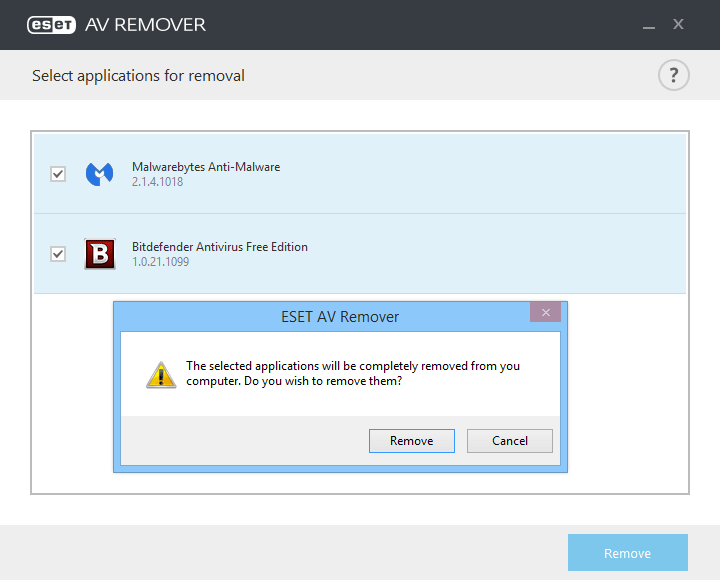Click the dialog title 'ESET AV Remover'
Viewport: 720px width, 580px height.
340,317
